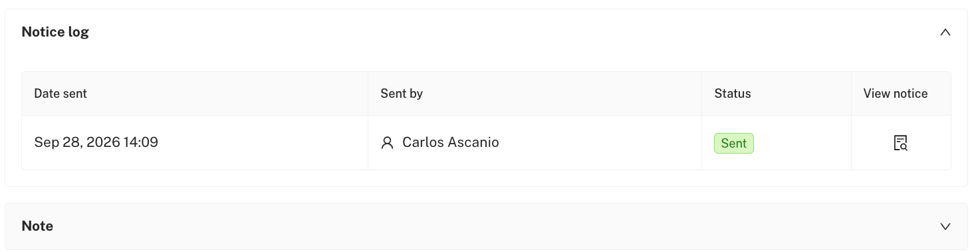Viewport: 980px width, 252px height.
Task: Click the Note panel title
Action: [x=37, y=226]
